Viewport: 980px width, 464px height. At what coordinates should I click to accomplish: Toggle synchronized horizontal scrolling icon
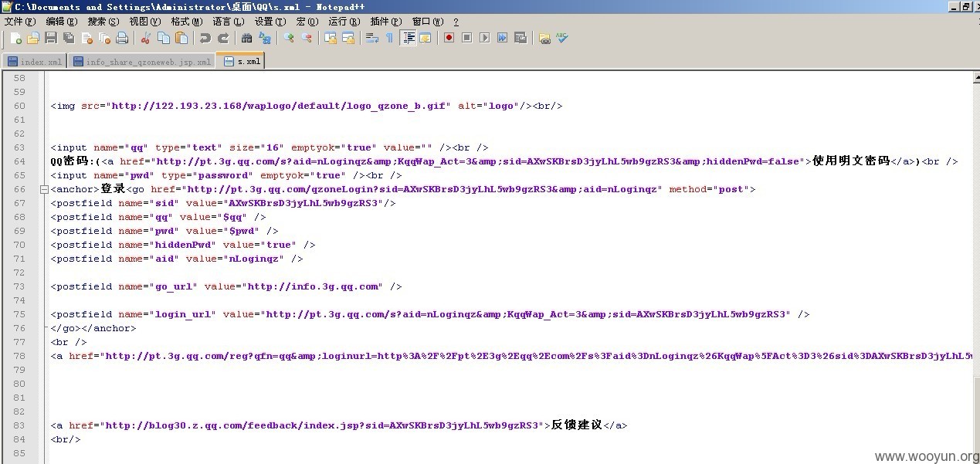[348, 38]
